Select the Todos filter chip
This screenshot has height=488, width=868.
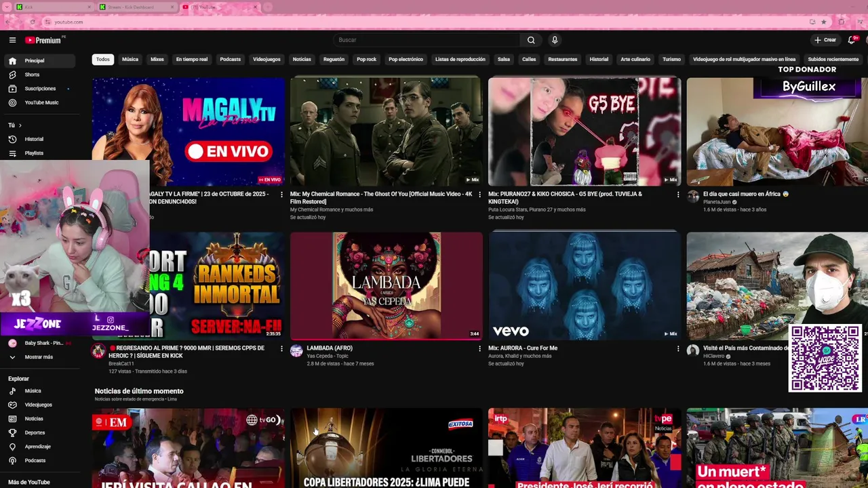(103, 60)
